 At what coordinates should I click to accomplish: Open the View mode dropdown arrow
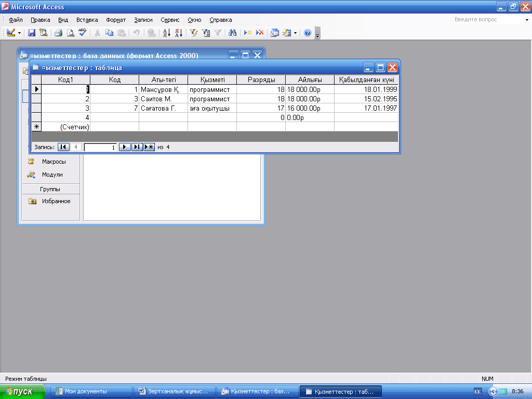19,33
